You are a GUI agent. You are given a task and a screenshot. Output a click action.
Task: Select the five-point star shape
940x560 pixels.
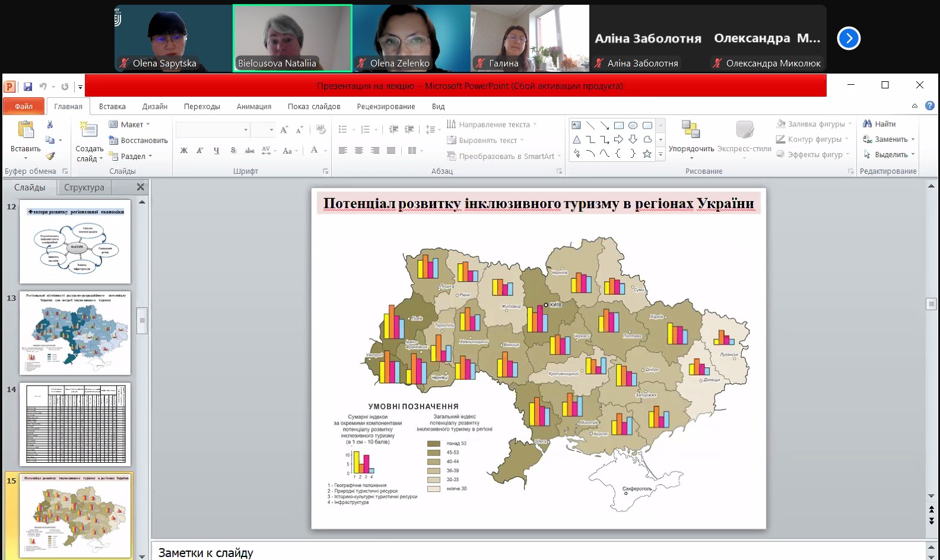pos(647,154)
